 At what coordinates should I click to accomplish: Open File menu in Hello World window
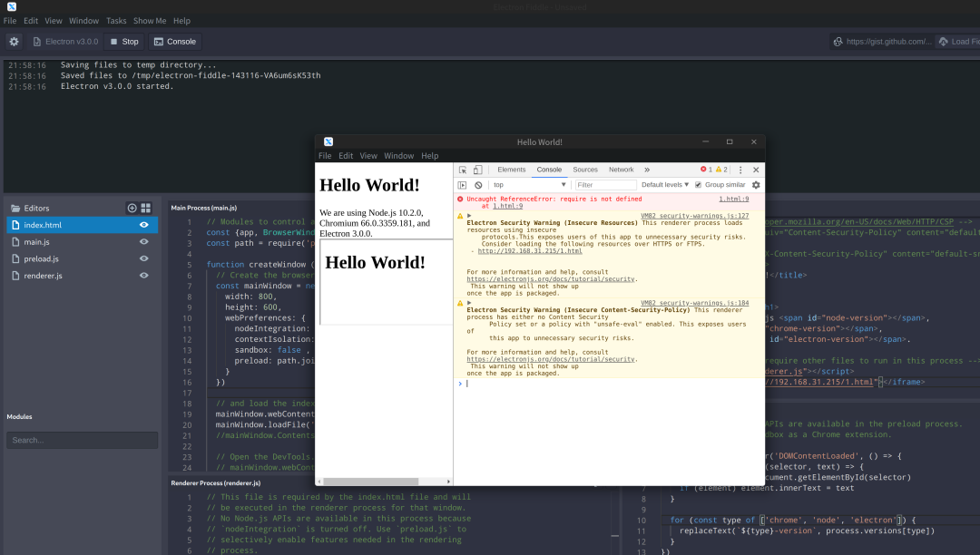pyautogui.click(x=325, y=155)
